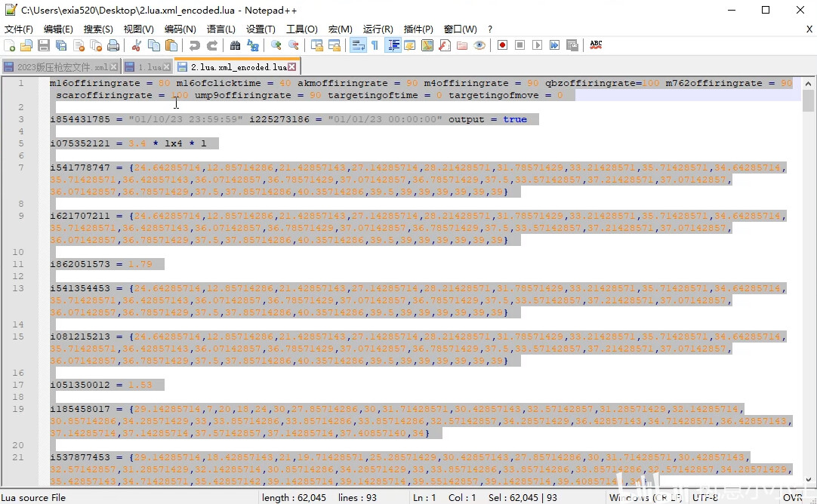
Task: Open the 语言(L) menu
Action: click(x=221, y=29)
